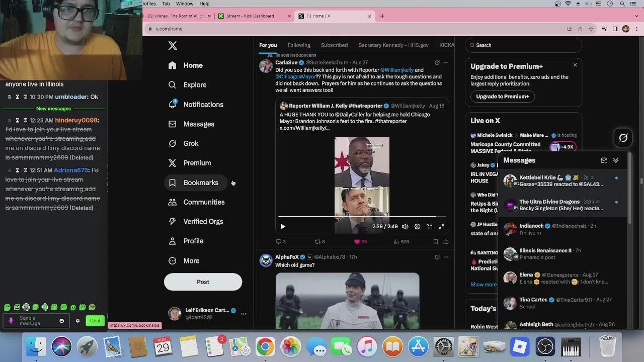This screenshot has height=362, width=644.
Task: Click the Show more link in Live on X
Action: click(x=484, y=285)
